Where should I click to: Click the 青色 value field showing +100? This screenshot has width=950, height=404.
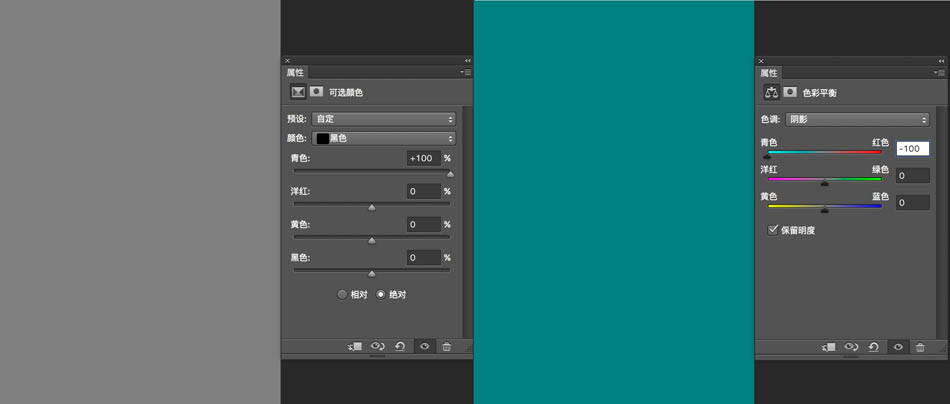424,158
